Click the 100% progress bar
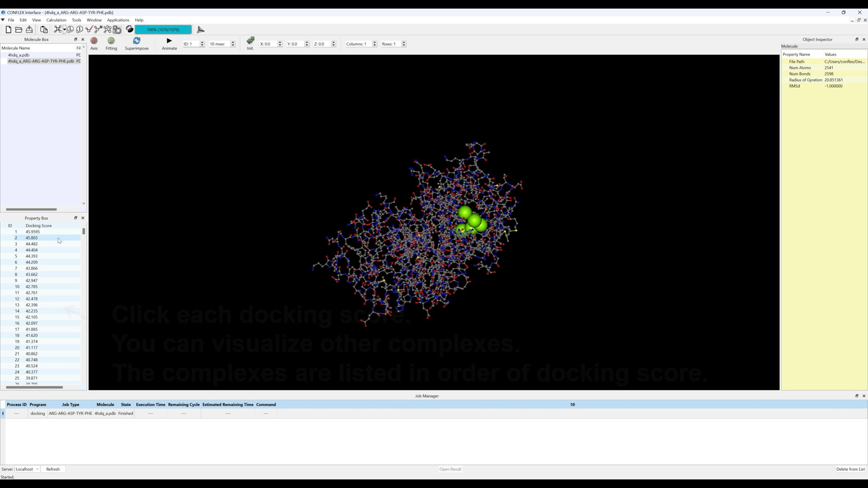868x488 pixels. tap(163, 30)
